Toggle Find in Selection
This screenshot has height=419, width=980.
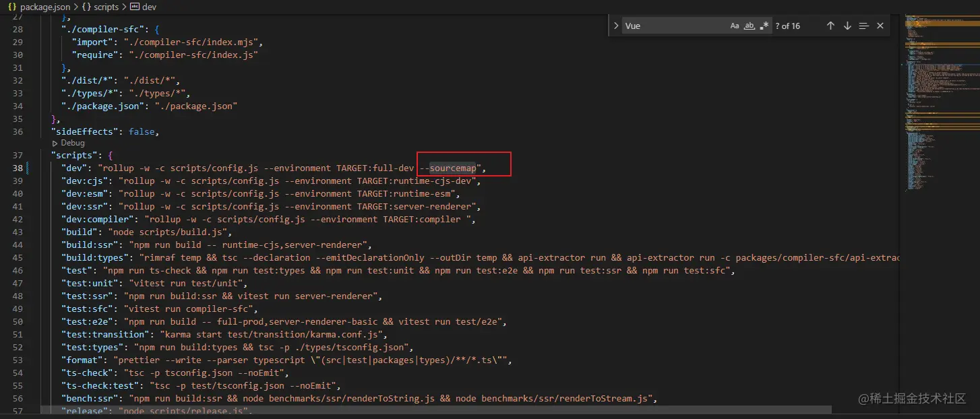tap(864, 26)
